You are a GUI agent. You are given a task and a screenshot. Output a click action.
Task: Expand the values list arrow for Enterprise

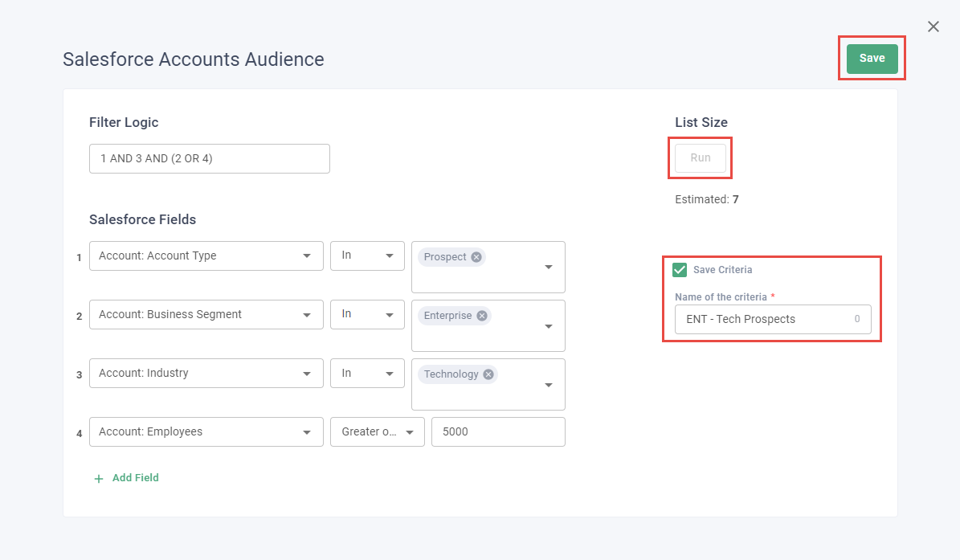point(549,326)
